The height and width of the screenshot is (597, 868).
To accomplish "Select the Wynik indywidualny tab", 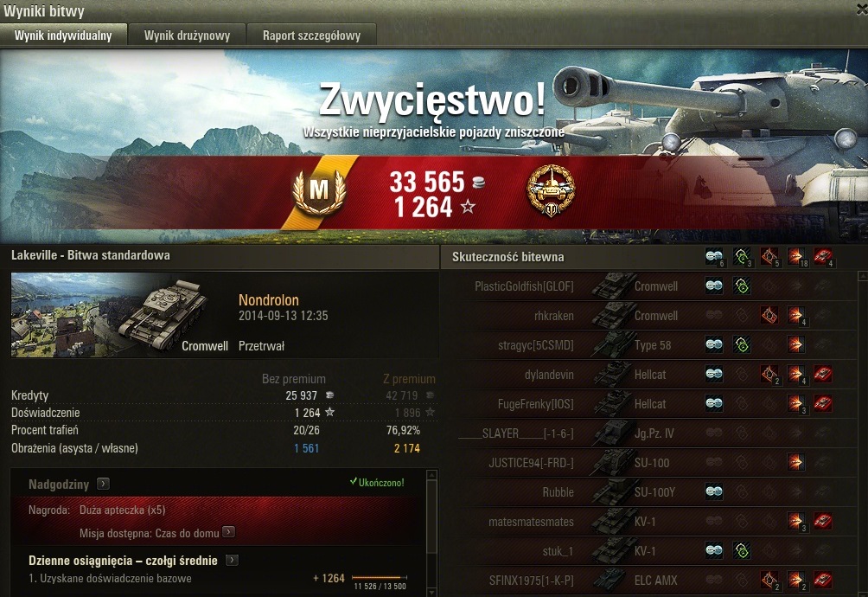I will point(63,35).
